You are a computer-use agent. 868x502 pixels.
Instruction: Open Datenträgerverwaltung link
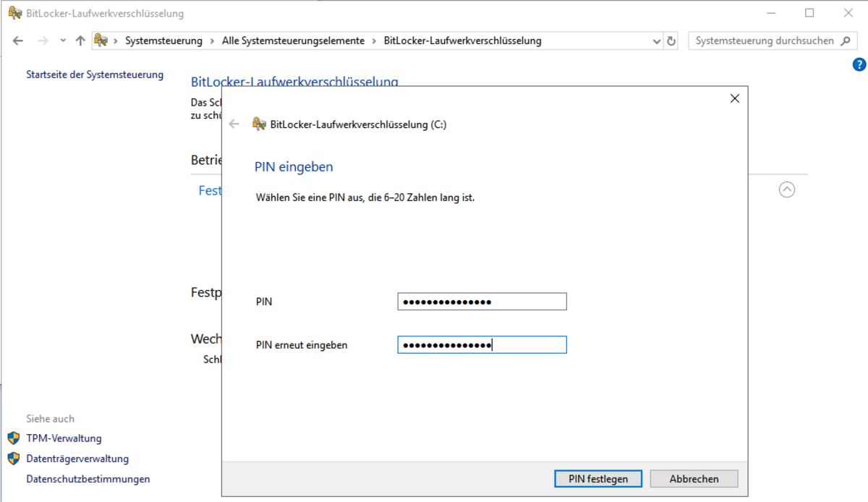[77, 459]
